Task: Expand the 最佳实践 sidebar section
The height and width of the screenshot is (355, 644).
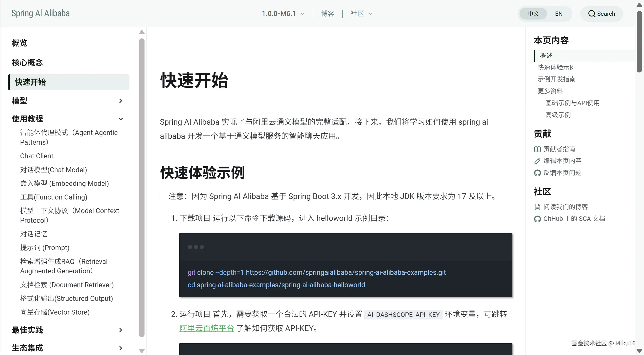Action: [121, 330]
